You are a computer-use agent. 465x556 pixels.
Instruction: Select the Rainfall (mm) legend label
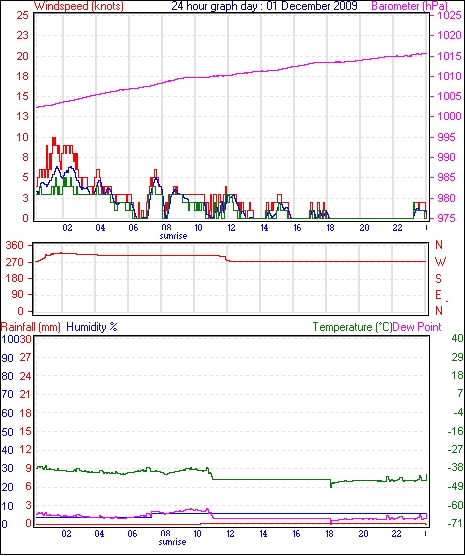(31, 327)
